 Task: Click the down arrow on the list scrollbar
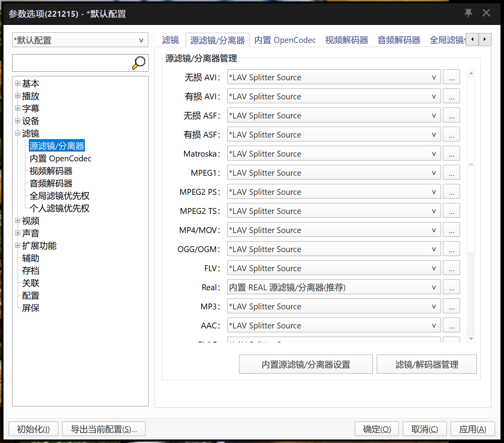pos(471,339)
